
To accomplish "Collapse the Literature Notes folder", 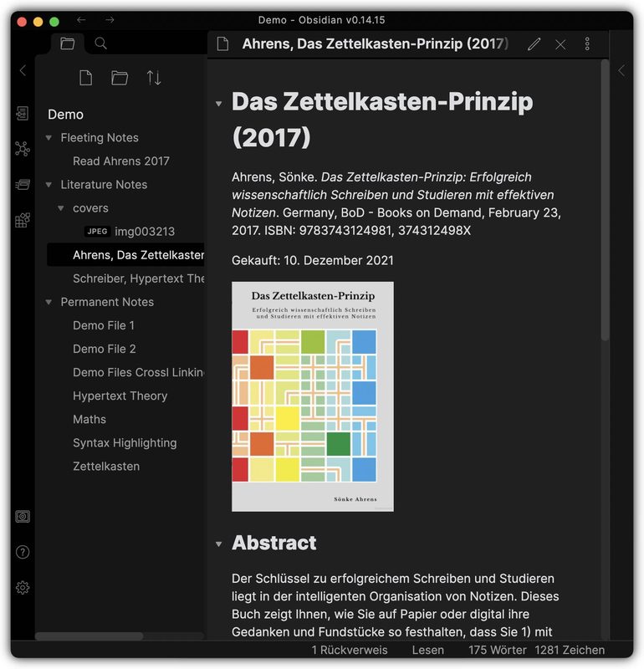I will [x=49, y=185].
